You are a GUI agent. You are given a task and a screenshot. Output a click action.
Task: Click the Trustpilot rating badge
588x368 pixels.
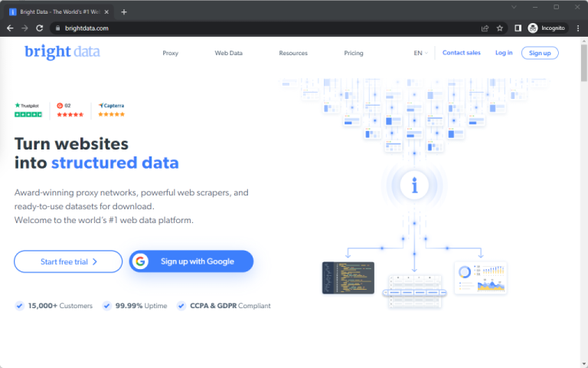(28, 110)
